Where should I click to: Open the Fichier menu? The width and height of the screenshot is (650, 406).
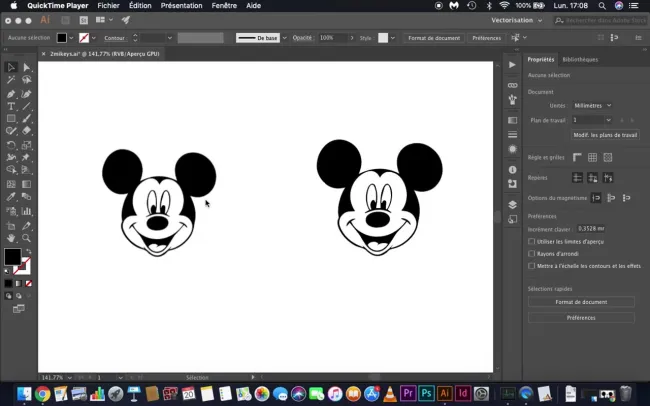tap(108, 6)
